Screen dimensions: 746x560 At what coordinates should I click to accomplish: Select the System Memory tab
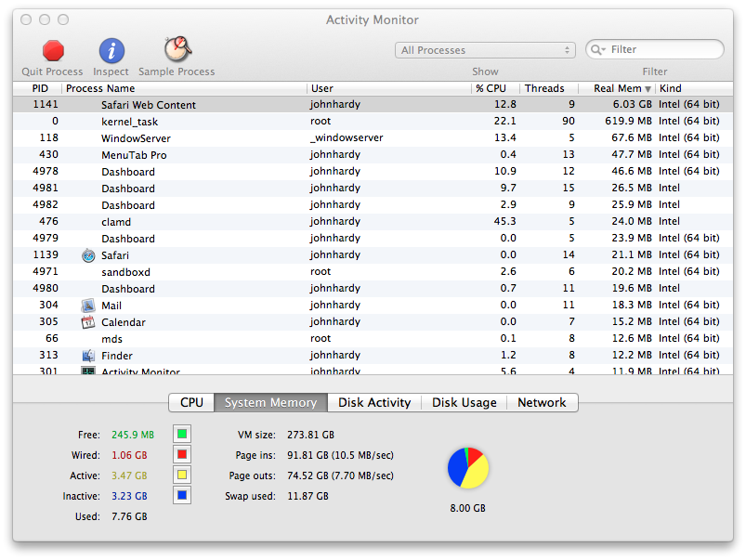tap(270, 402)
